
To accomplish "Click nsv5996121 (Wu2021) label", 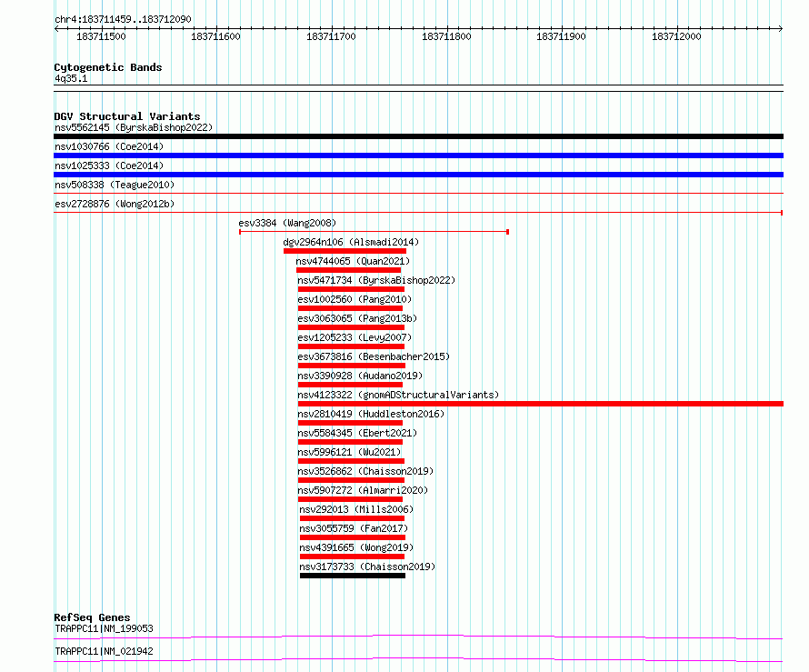I will pyautogui.click(x=349, y=452).
